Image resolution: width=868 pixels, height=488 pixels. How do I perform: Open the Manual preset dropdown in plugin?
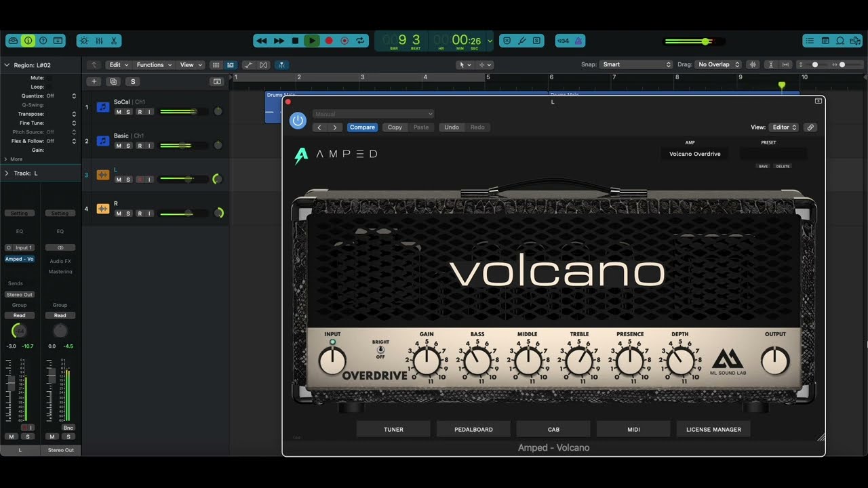click(x=373, y=114)
